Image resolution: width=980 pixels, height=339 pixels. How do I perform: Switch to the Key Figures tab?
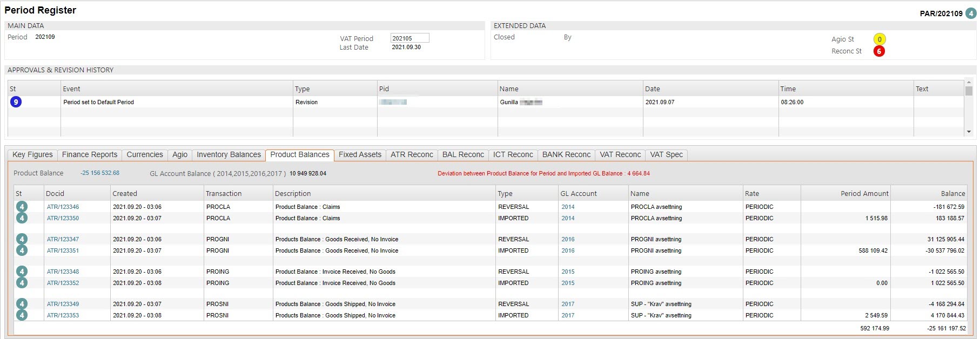[32, 155]
